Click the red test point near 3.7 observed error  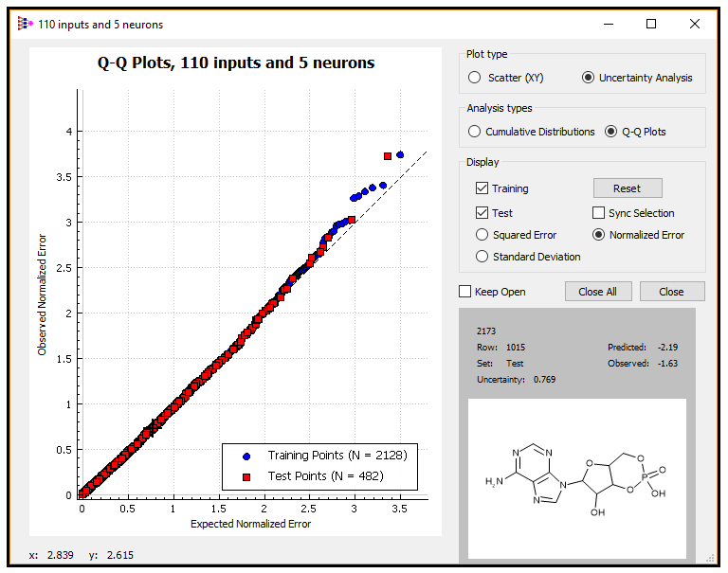click(388, 156)
